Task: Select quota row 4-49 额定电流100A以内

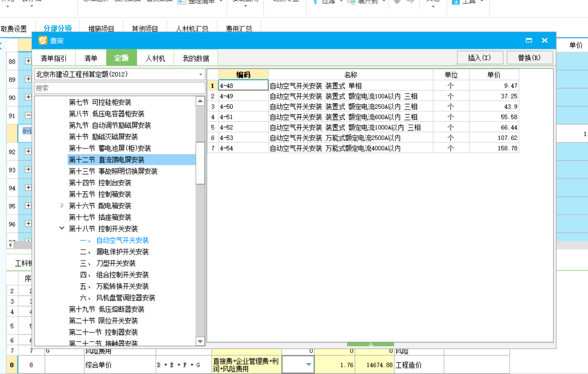Action: tap(363, 96)
